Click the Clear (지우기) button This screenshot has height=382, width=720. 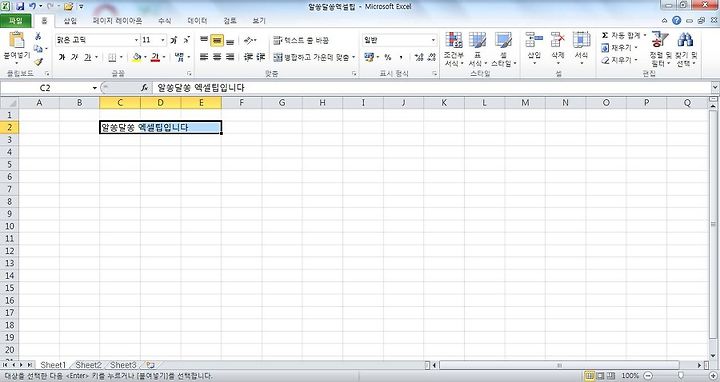pyautogui.click(x=619, y=60)
